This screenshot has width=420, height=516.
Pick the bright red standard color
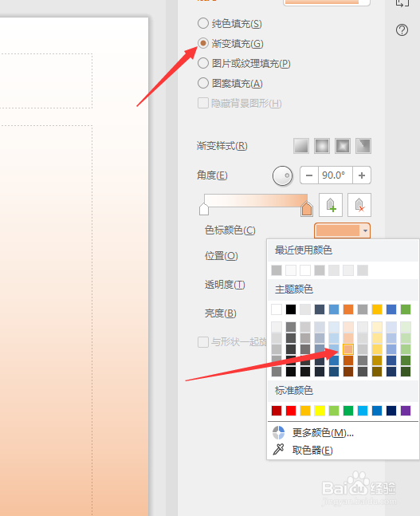(x=291, y=411)
